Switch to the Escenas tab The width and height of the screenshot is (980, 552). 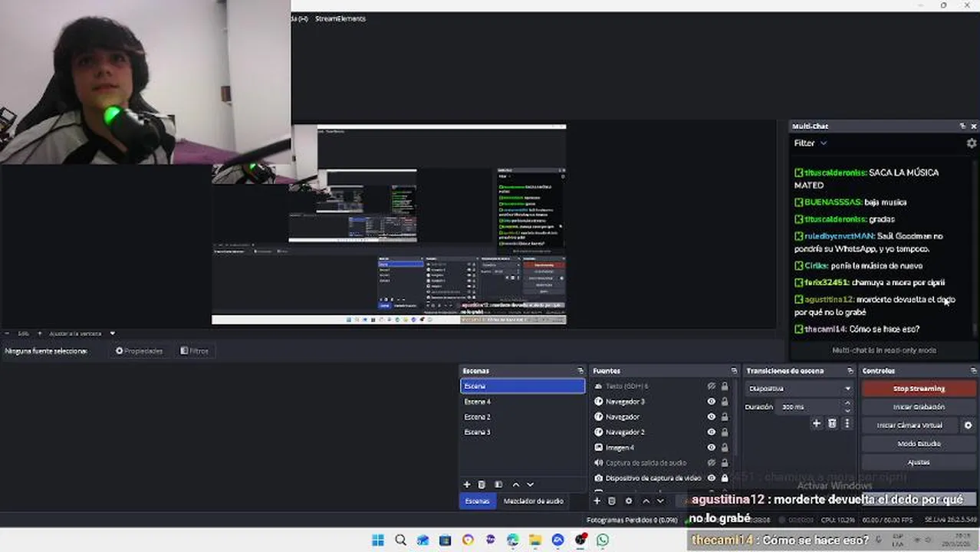pos(477,501)
